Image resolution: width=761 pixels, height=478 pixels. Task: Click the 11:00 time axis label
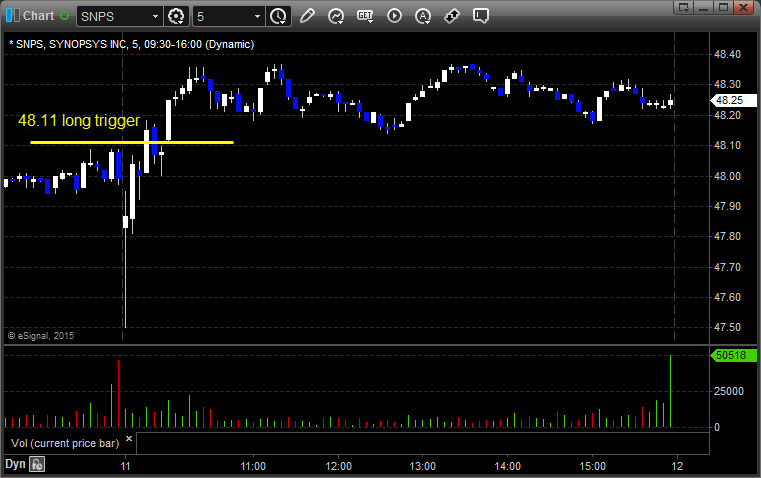click(253, 466)
